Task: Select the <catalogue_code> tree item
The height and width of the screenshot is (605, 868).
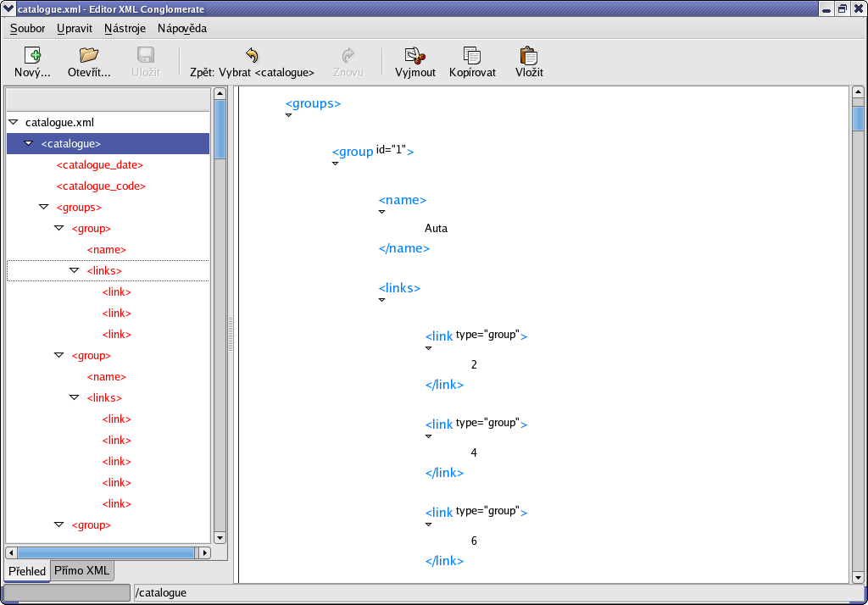Action: coord(101,186)
